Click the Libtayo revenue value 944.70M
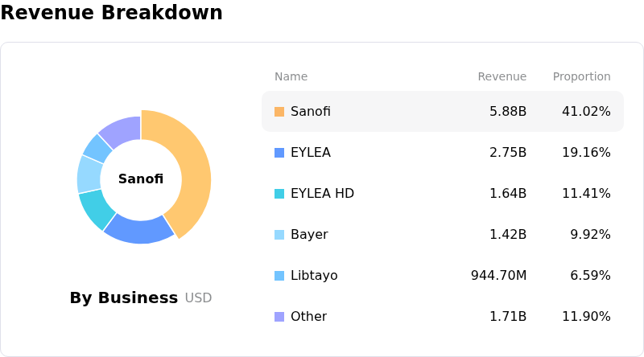 click(498, 276)
